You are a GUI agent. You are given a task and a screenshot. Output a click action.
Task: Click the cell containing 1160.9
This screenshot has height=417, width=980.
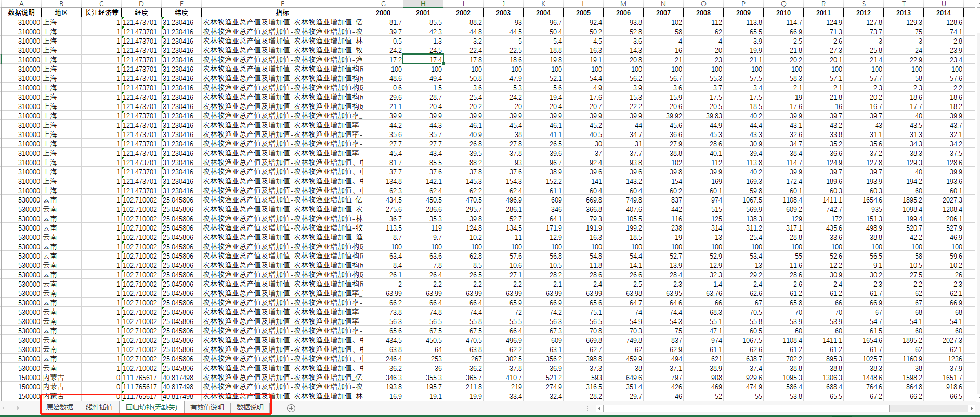tap(904, 359)
